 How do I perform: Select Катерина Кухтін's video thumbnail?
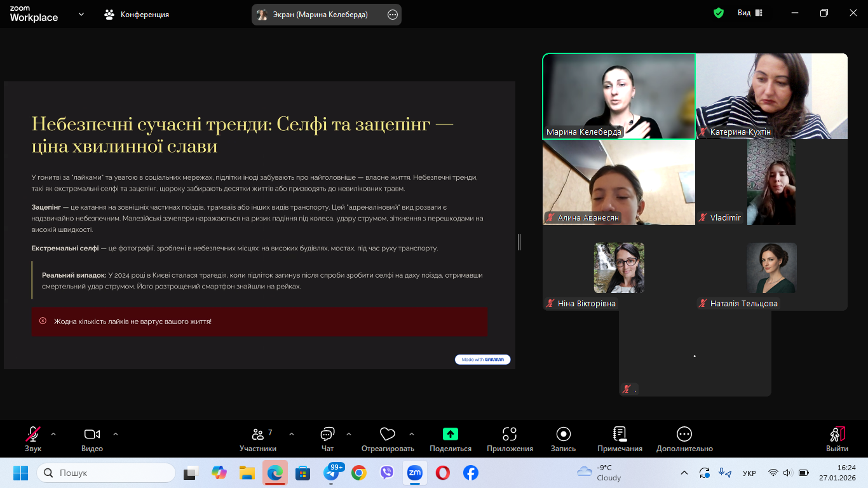click(771, 96)
